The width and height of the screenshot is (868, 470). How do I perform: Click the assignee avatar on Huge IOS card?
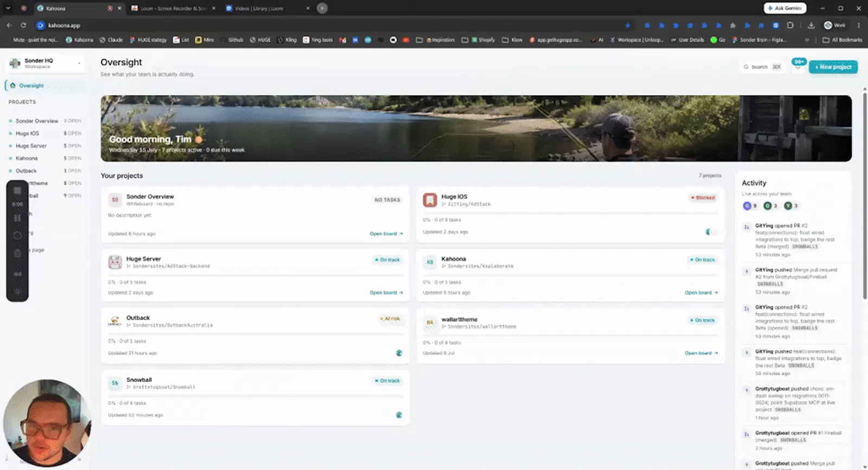click(709, 232)
